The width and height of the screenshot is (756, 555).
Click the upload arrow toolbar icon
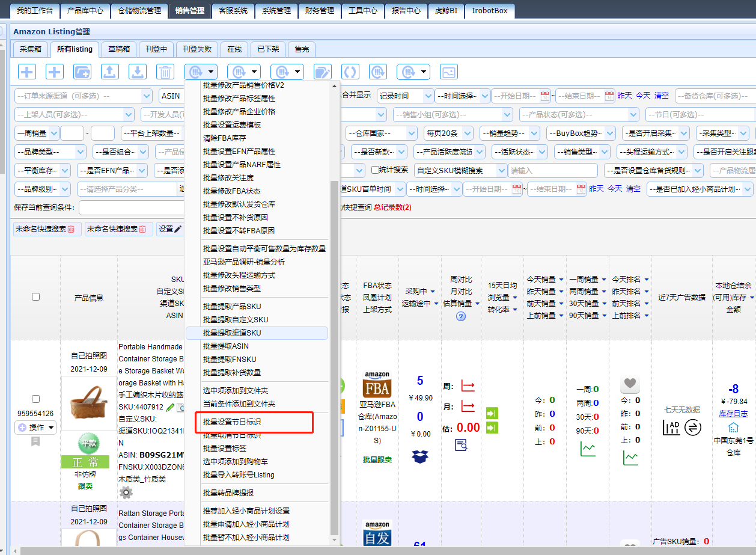(x=110, y=72)
